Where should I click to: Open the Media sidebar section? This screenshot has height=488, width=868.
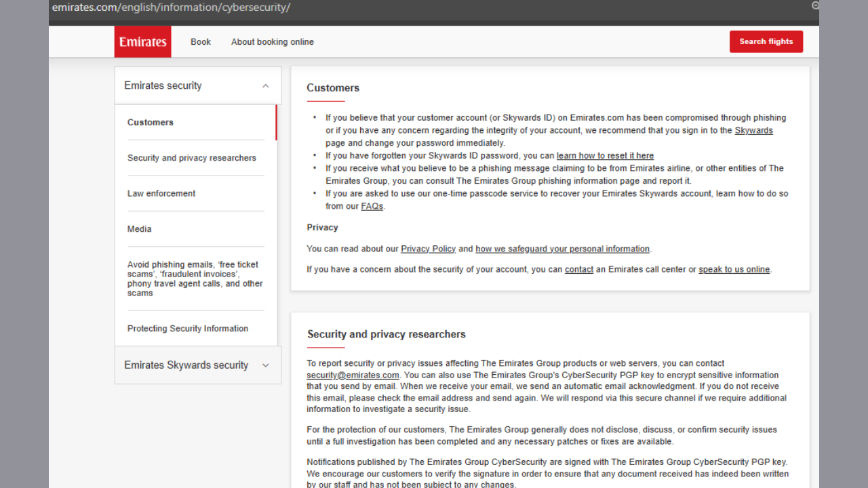click(x=140, y=229)
